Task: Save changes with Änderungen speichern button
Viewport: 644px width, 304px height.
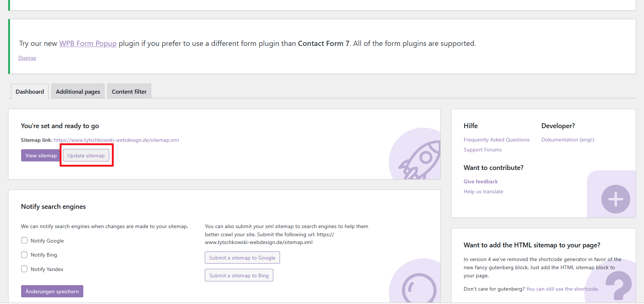Action: (52, 291)
